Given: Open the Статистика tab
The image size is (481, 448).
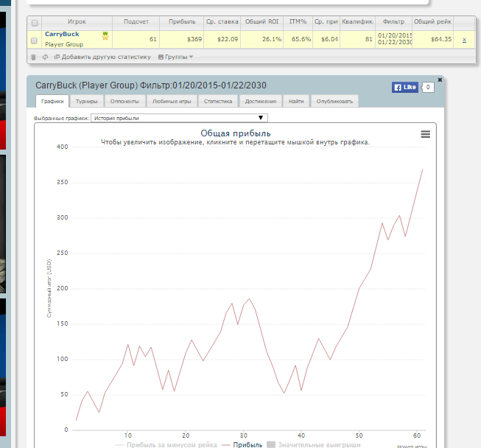Looking at the screenshot, I should pos(218,101).
